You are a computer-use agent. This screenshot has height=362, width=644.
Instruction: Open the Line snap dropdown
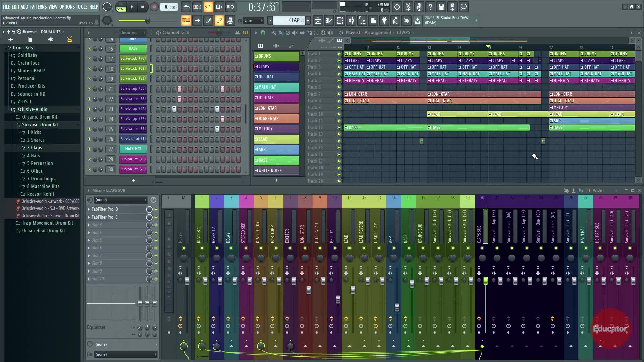point(254,21)
